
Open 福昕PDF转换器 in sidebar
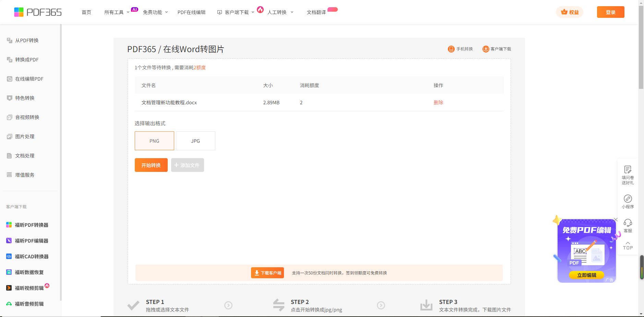(x=32, y=225)
